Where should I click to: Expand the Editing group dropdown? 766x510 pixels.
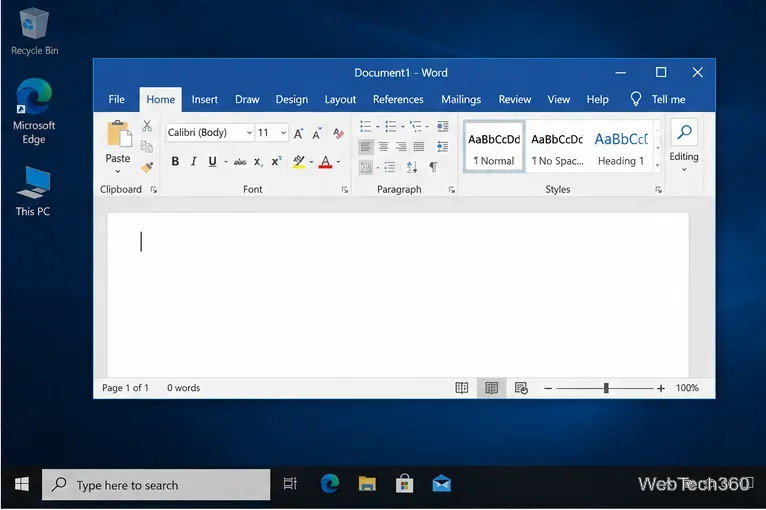click(x=684, y=170)
